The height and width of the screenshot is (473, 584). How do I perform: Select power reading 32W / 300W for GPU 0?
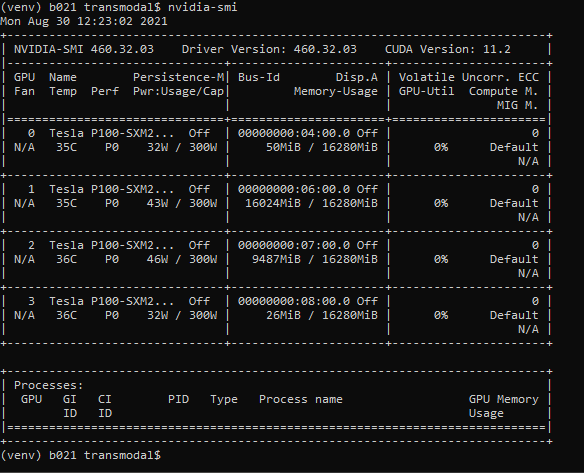coord(182,147)
